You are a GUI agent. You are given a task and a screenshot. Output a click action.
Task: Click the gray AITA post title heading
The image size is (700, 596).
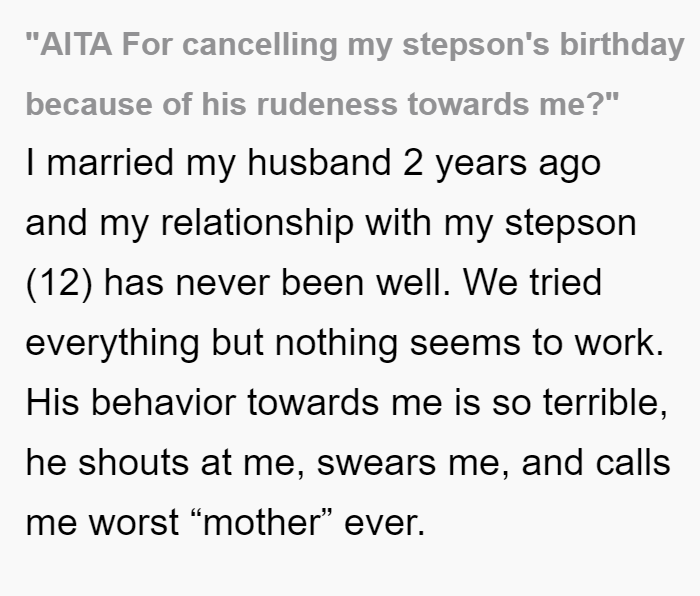(x=355, y=75)
